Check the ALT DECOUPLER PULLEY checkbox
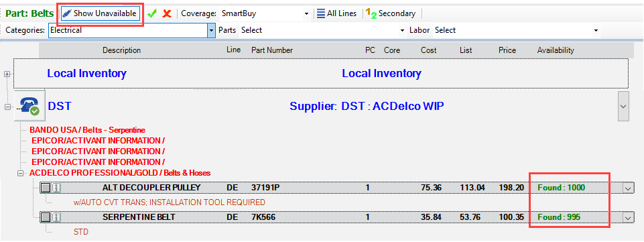The height and width of the screenshot is (242, 644). pyautogui.click(x=46, y=188)
